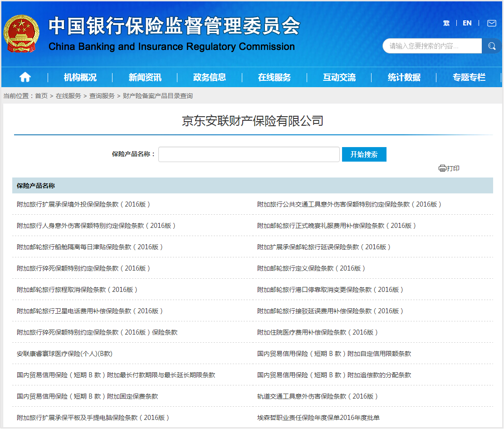
Task: Switch to traditional Chinese with 繁
Action: 446,23
